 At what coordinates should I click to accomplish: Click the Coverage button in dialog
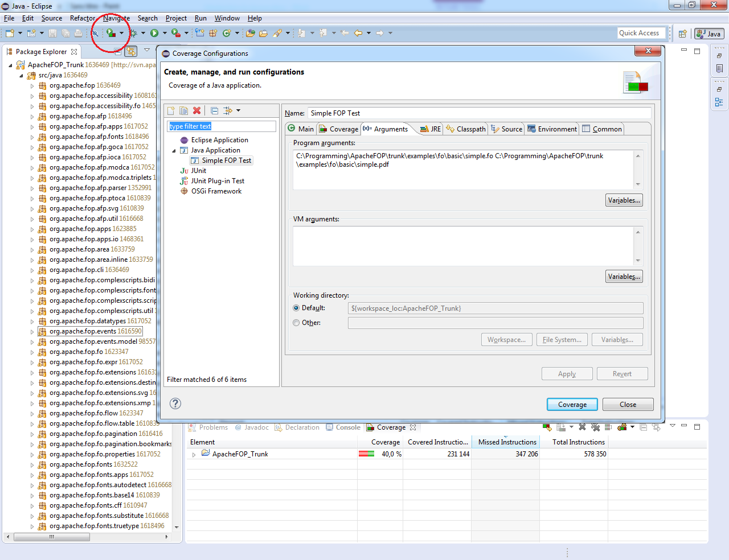pos(572,405)
